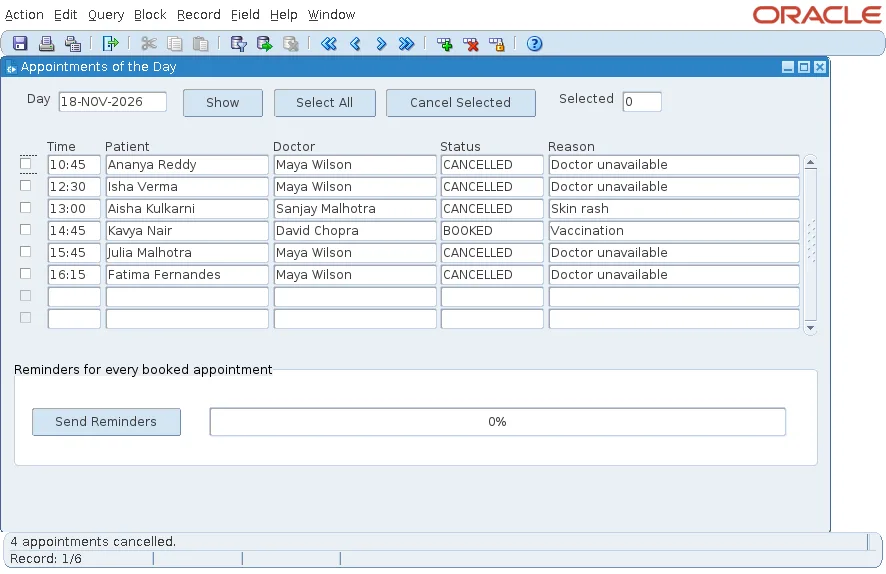Jump to last record double-right arrow
Image resolution: width=886 pixels, height=574 pixels.
[x=406, y=44]
